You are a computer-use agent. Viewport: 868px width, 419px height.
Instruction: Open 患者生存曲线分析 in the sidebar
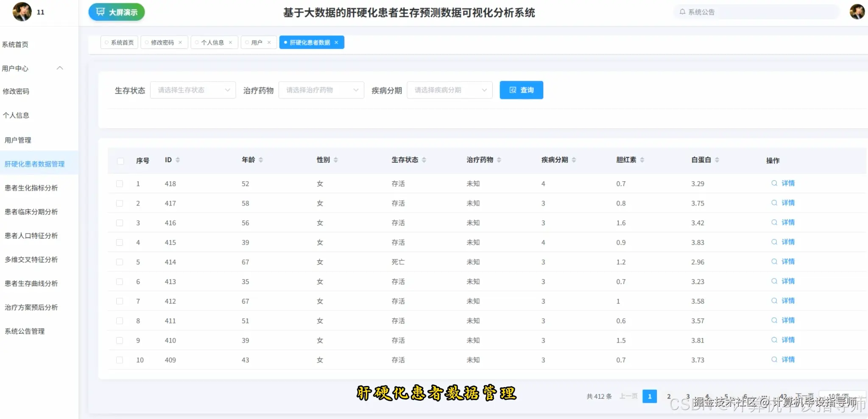click(31, 283)
